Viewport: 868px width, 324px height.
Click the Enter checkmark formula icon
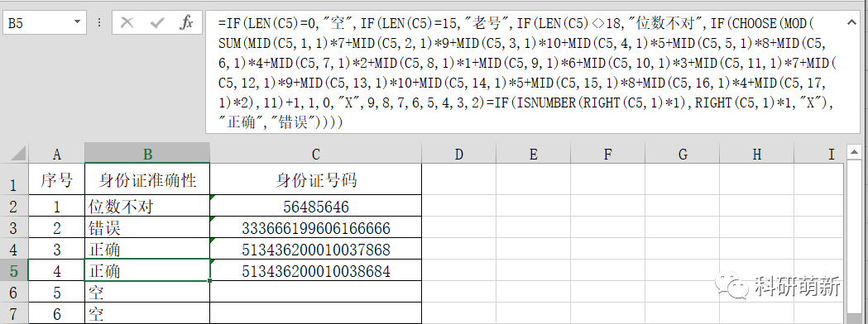coord(157,22)
